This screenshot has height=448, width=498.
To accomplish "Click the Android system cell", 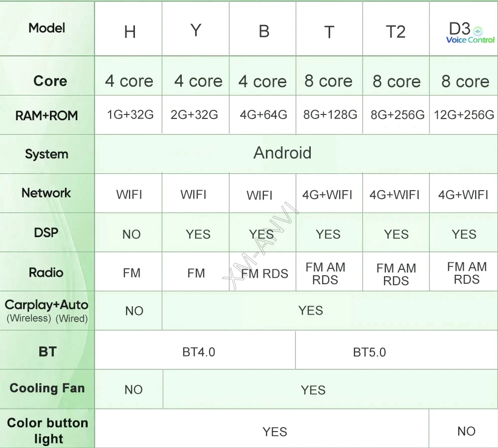I will (x=282, y=153).
